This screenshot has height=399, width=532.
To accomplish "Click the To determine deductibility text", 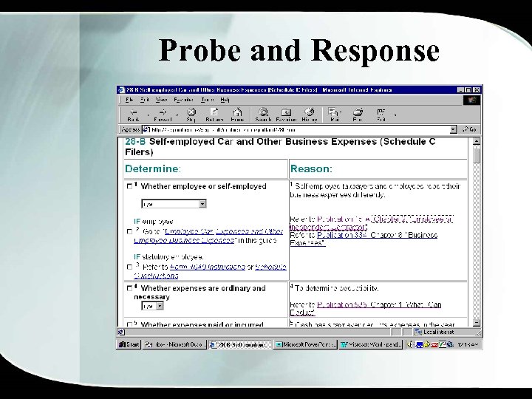I will pos(337,288).
